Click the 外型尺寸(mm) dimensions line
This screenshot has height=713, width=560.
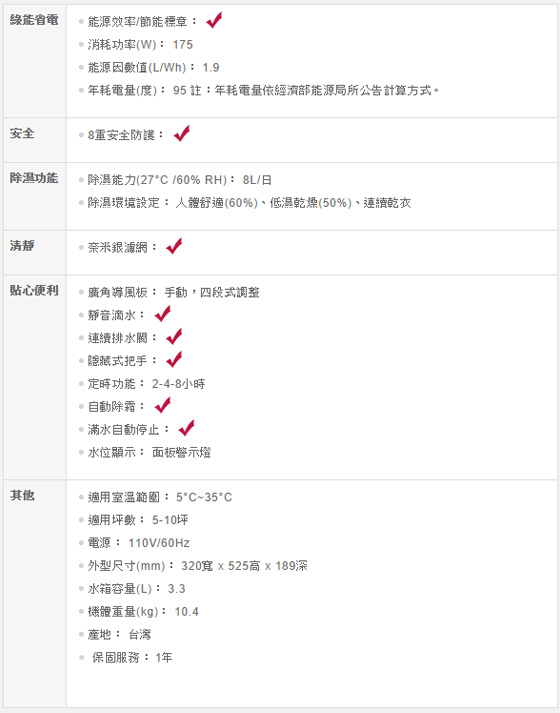click(198, 566)
